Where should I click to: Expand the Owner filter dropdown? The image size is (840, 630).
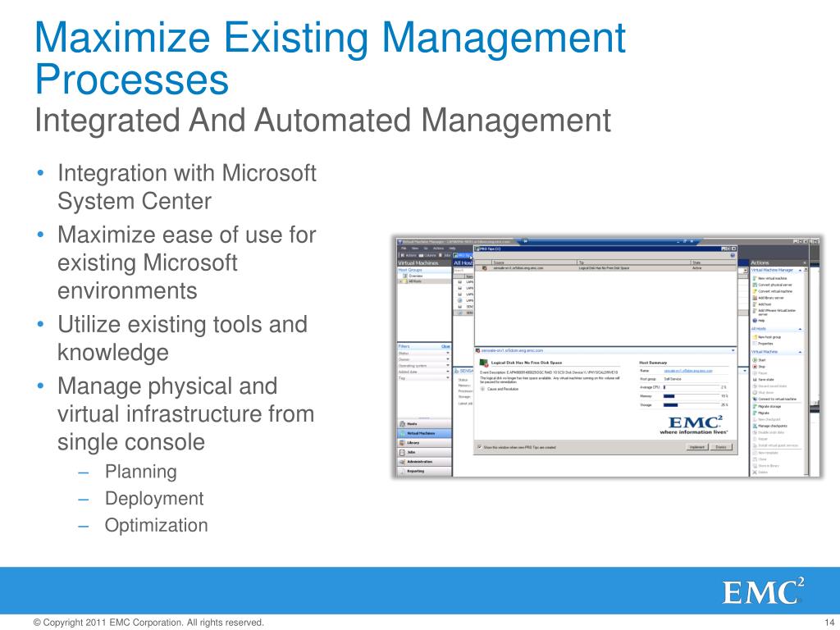pos(448,359)
